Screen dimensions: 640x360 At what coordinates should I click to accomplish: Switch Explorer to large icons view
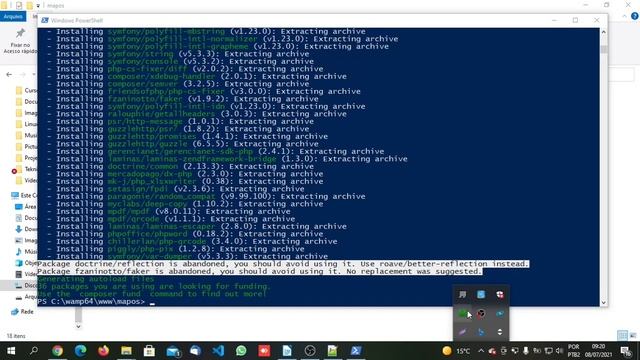pyautogui.click(x=633, y=336)
